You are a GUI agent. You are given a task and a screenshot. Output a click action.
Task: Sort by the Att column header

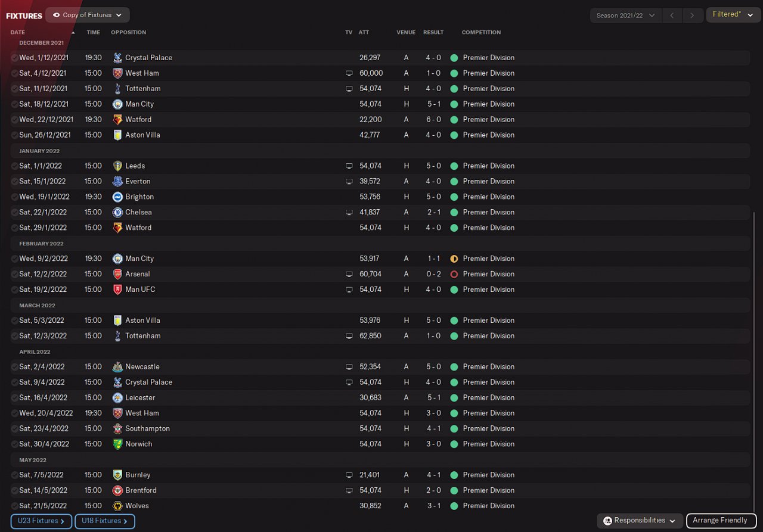[x=364, y=33]
